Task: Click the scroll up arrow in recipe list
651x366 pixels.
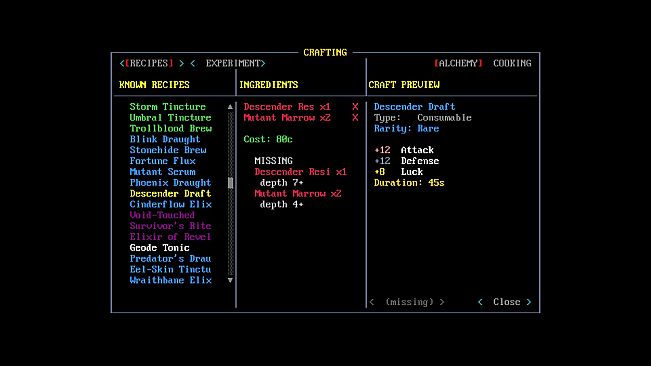Action: [230, 107]
